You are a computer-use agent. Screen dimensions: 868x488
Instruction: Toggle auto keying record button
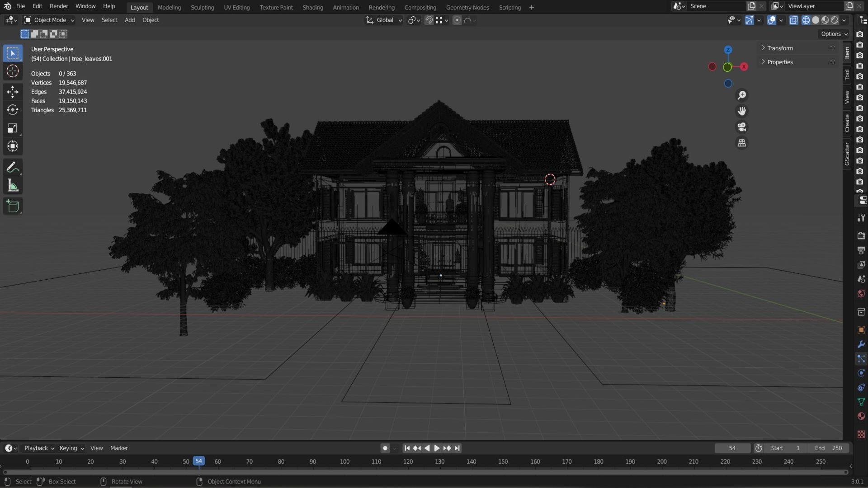click(385, 448)
